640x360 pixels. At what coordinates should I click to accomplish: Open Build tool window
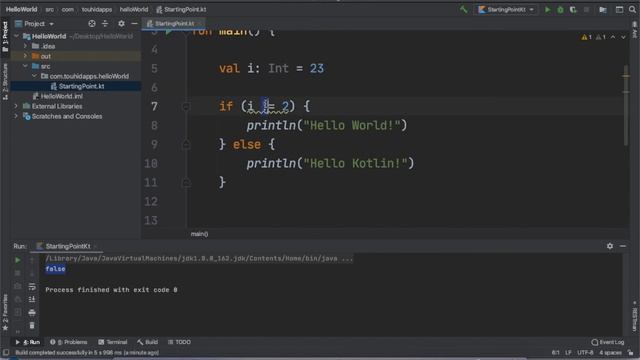tap(147, 342)
